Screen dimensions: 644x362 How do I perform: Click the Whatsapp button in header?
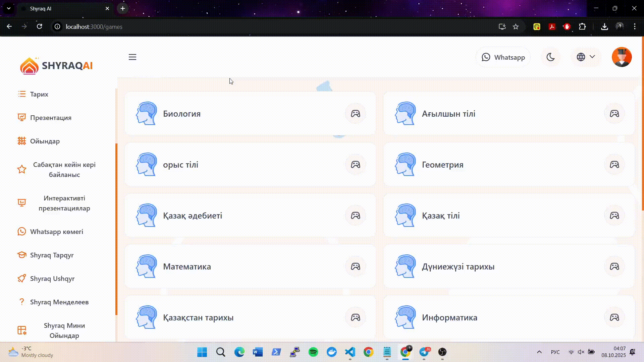(x=503, y=57)
